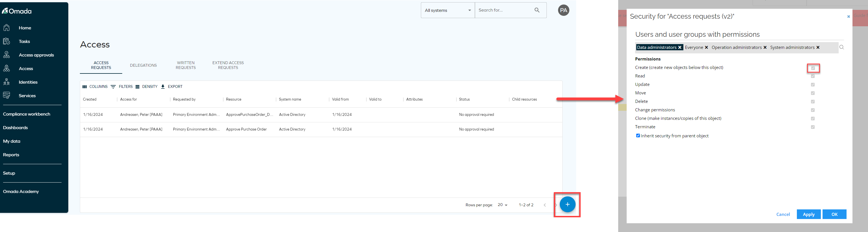Open Rows per page dropdown

tap(502, 205)
